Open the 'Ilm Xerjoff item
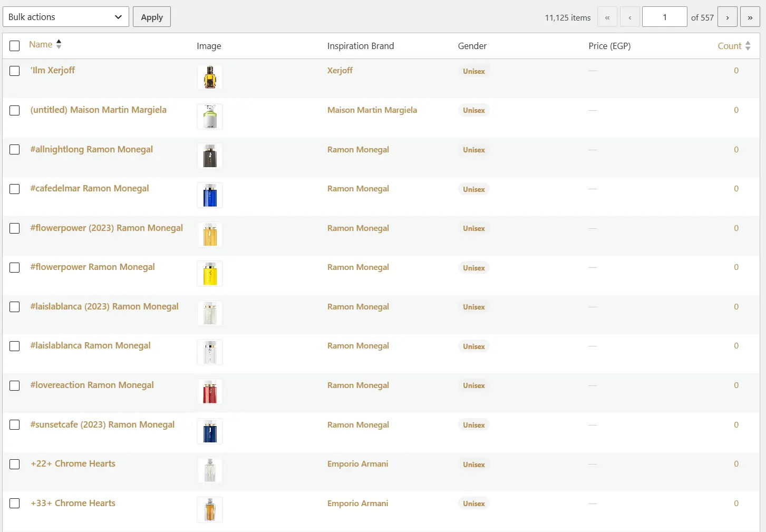Image resolution: width=766 pixels, height=532 pixels. click(x=53, y=70)
